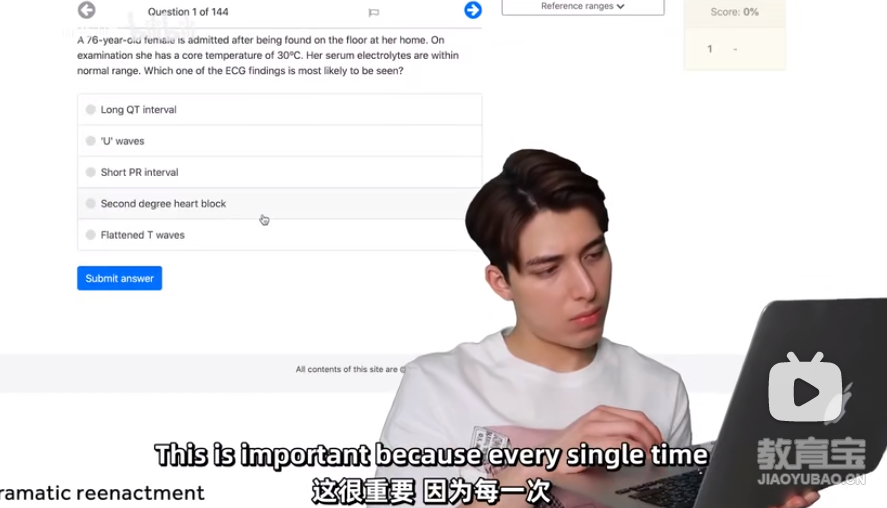887x508 pixels.
Task: Click the Bilibili TV watermark icon
Action: [x=805, y=387]
